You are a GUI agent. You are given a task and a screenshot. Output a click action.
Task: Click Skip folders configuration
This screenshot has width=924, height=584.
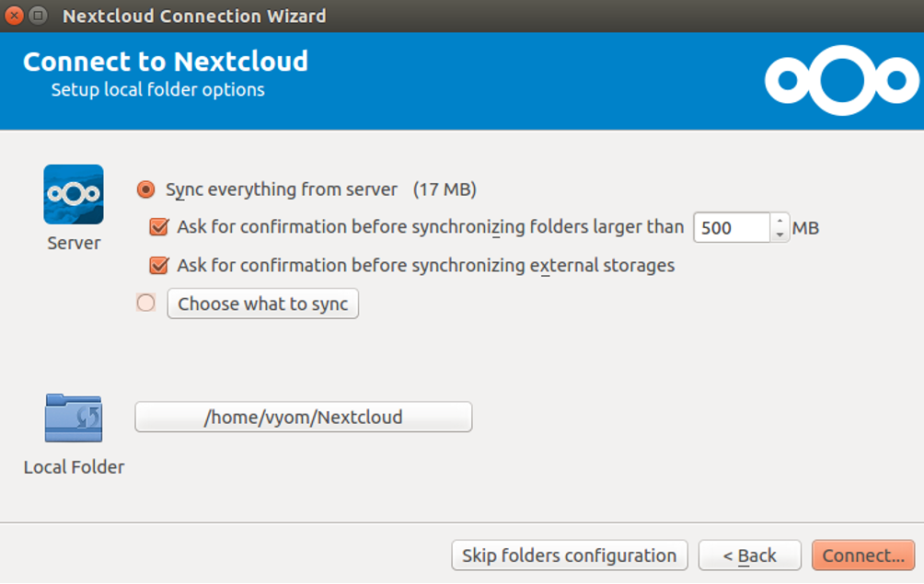570,555
